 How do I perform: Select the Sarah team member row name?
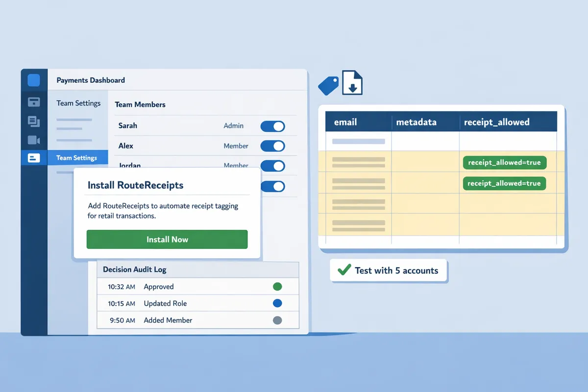pyautogui.click(x=128, y=126)
